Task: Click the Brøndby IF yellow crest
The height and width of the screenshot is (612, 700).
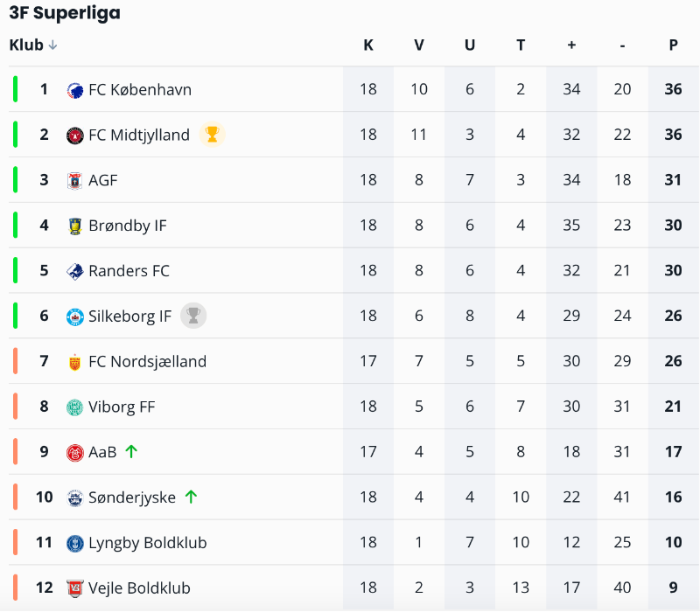Action: click(75, 226)
